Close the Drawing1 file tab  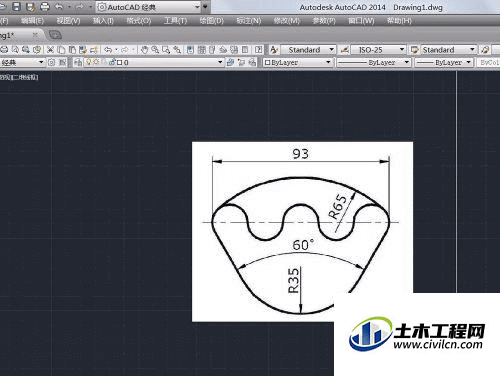click(x=35, y=35)
